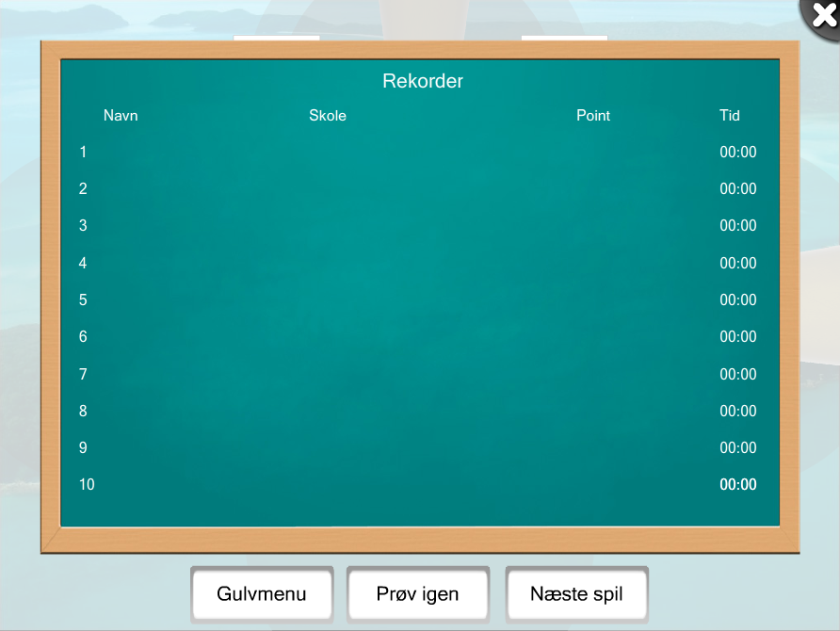The width and height of the screenshot is (840, 631).
Task: Click rank number 9 in the list
Action: pyautogui.click(x=83, y=448)
